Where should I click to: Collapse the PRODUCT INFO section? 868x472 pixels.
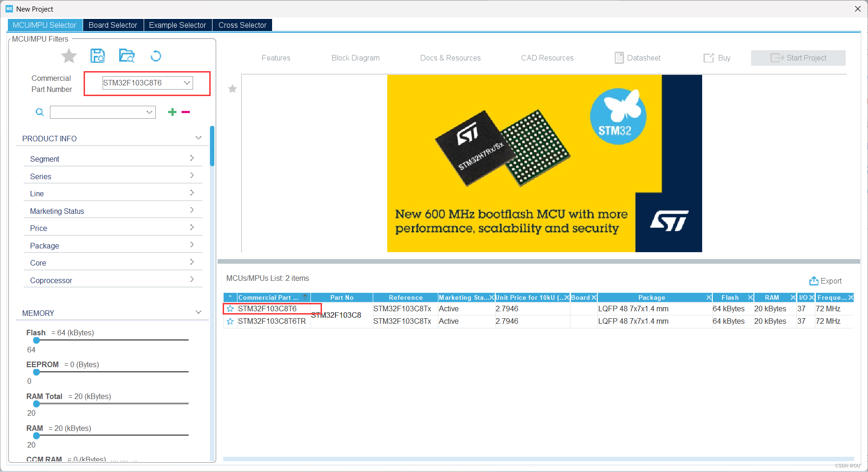(198, 138)
